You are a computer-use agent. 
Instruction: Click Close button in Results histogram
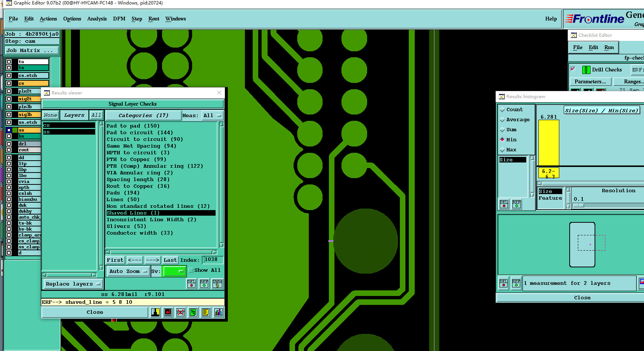(582, 298)
